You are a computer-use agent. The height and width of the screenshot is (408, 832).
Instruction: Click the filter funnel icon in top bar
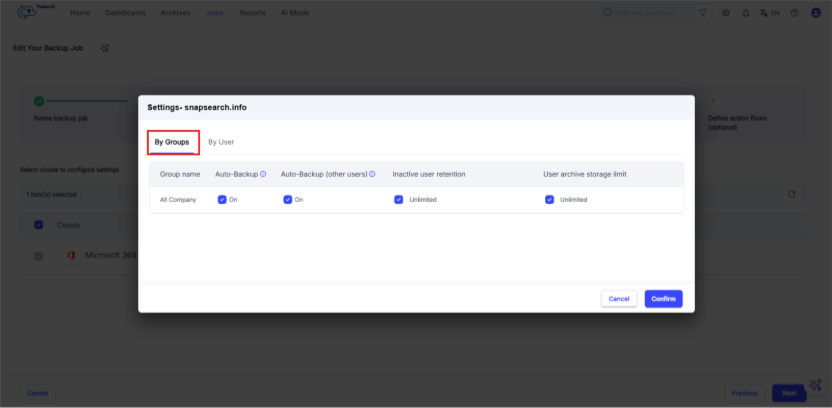703,13
